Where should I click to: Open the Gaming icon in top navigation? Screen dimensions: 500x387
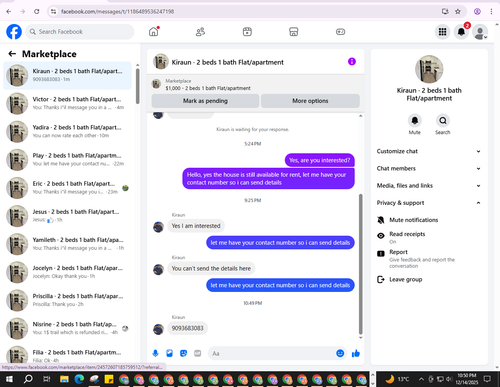point(340,32)
